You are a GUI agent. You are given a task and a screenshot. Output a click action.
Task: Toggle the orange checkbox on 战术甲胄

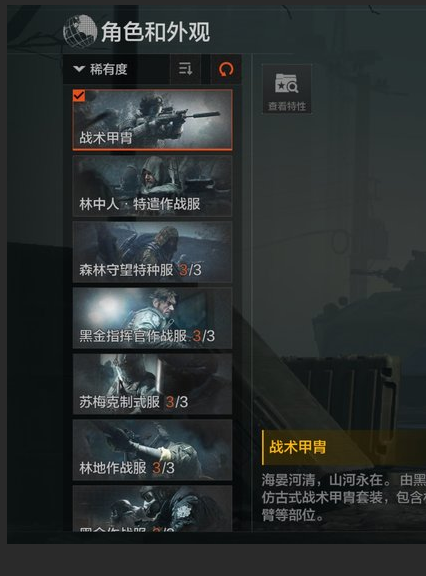point(79,96)
